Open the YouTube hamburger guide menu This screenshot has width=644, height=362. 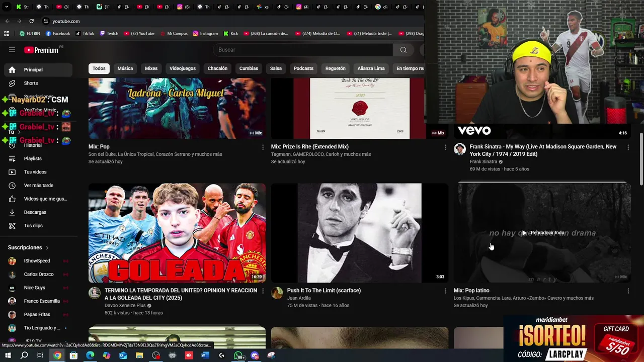[12, 50]
